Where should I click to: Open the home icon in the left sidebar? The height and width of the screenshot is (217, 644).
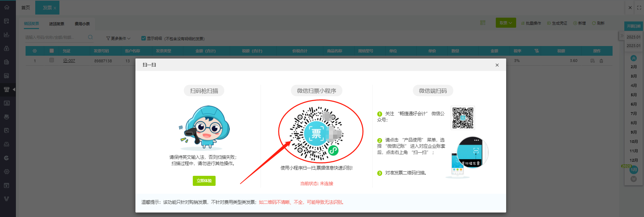(7, 7)
